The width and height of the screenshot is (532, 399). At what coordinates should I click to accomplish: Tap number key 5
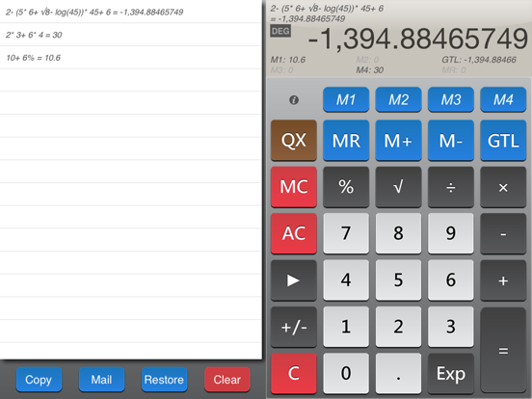pos(398,280)
